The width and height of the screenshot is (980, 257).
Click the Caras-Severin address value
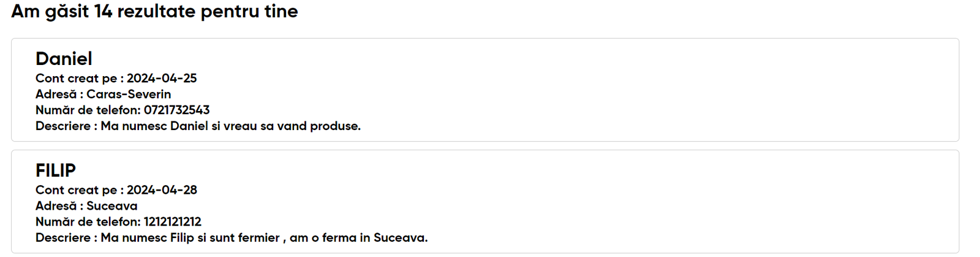click(x=129, y=94)
